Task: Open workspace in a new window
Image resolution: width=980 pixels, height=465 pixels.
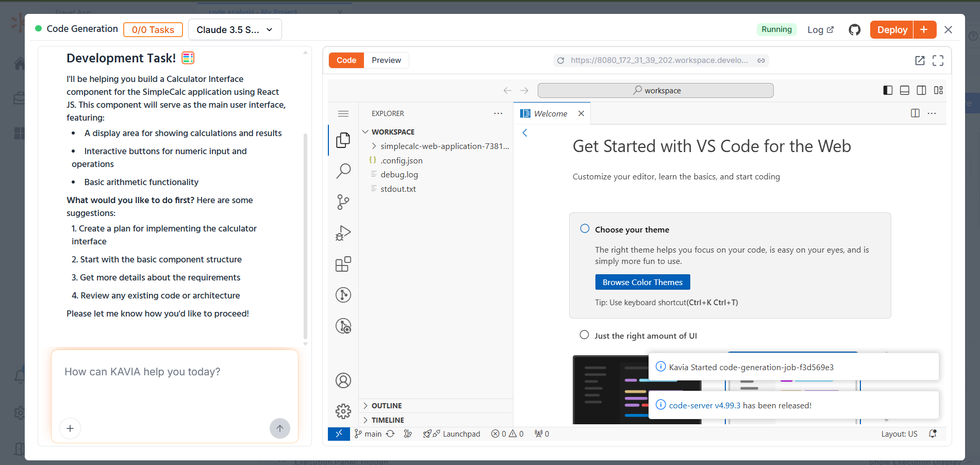Action: (x=920, y=60)
